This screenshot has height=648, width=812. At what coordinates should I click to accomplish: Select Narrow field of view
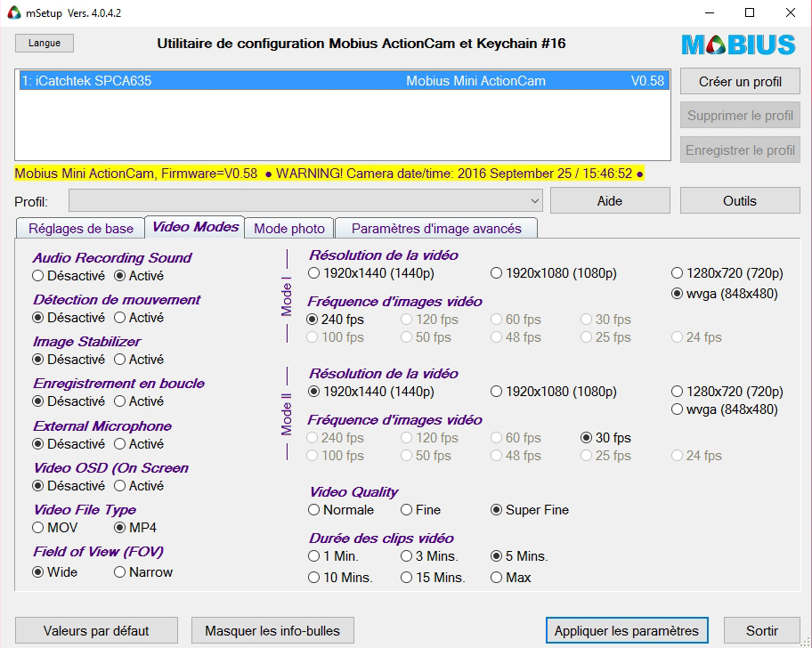point(143,572)
